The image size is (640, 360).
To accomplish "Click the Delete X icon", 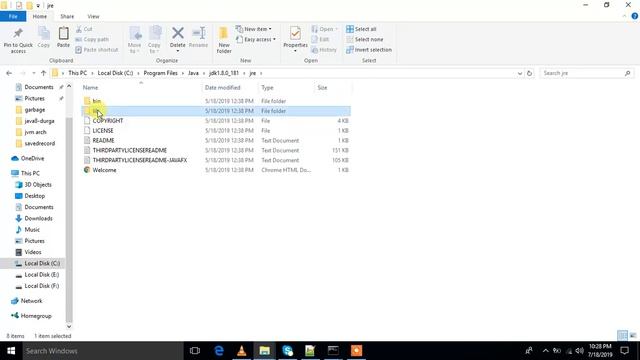I will (x=178, y=33).
